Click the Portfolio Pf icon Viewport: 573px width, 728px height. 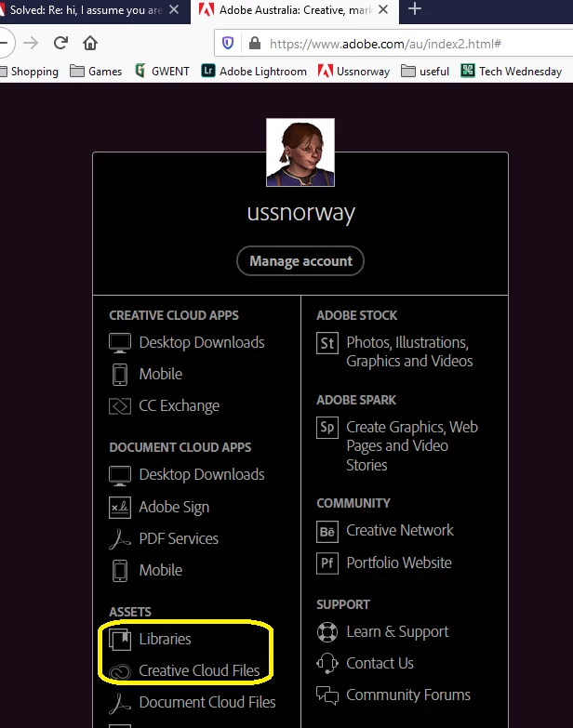(x=327, y=563)
